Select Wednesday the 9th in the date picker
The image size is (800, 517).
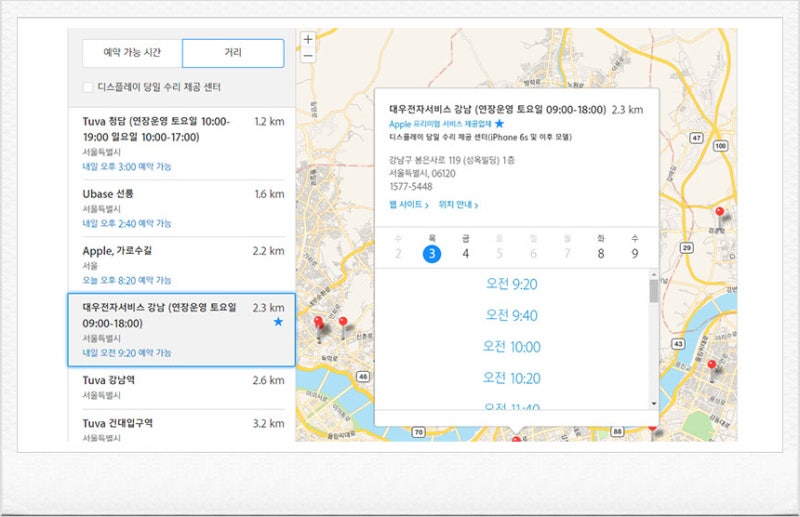635,253
